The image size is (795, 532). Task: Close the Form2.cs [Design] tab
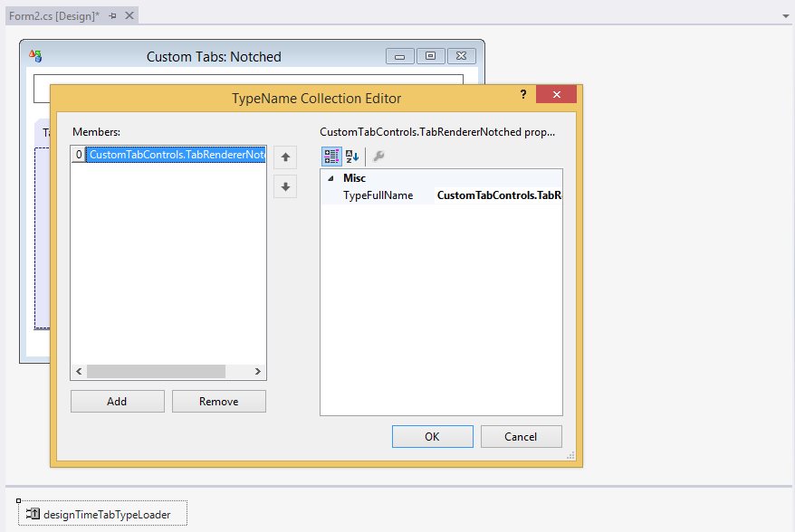pos(129,15)
